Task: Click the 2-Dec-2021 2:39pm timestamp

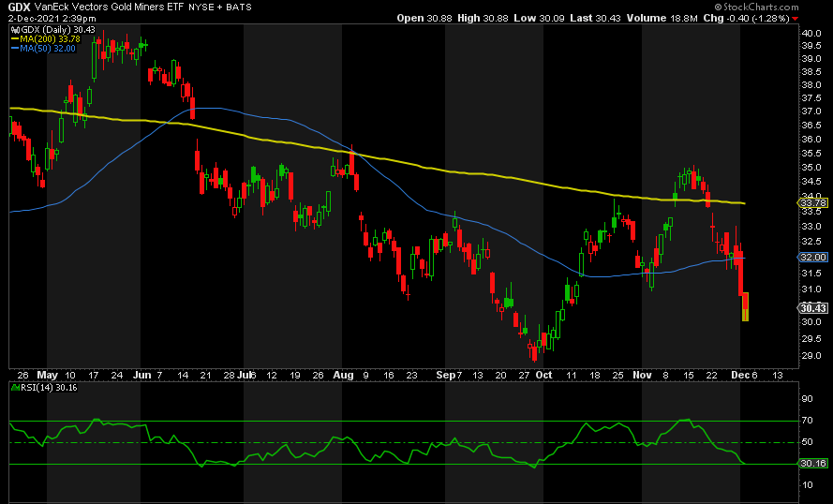Action: point(52,19)
